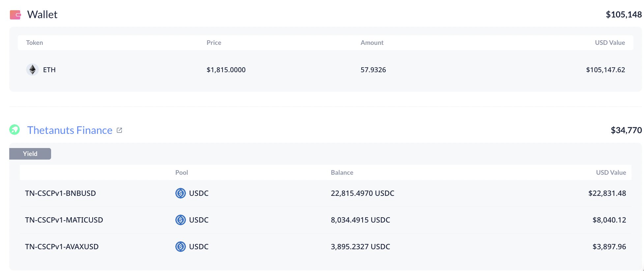
Task: Click the Price column header
Action: [x=214, y=43]
